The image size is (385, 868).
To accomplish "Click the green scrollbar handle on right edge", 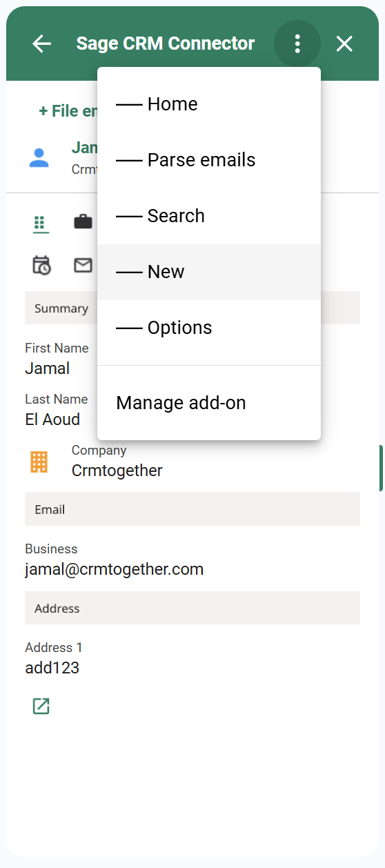I will pos(382,468).
